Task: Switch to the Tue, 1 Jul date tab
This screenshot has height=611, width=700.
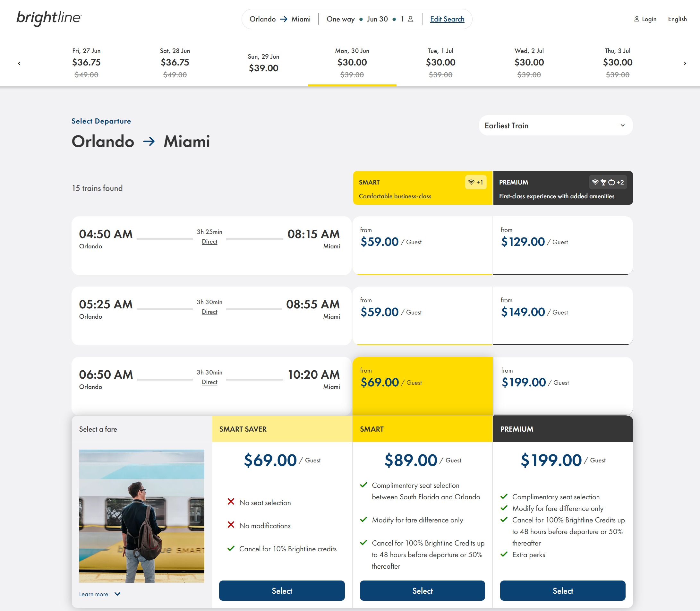Action: pyautogui.click(x=440, y=63)
